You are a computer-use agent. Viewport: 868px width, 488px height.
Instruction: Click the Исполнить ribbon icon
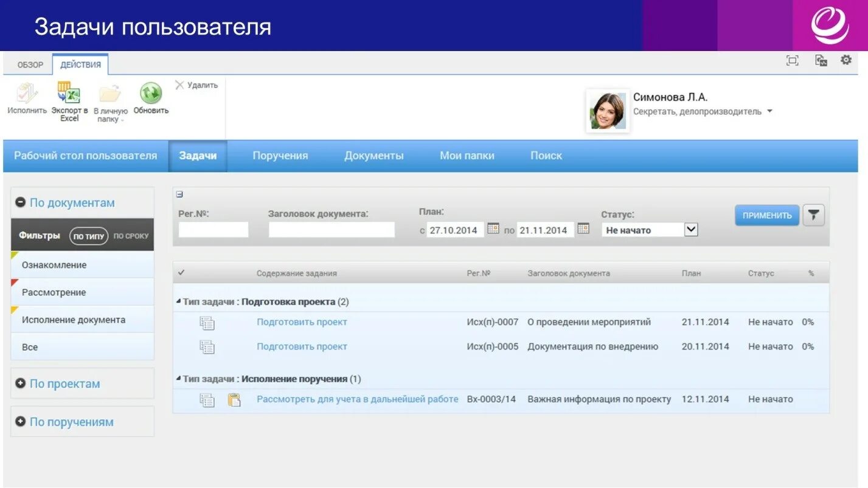[x=27, y=94]
